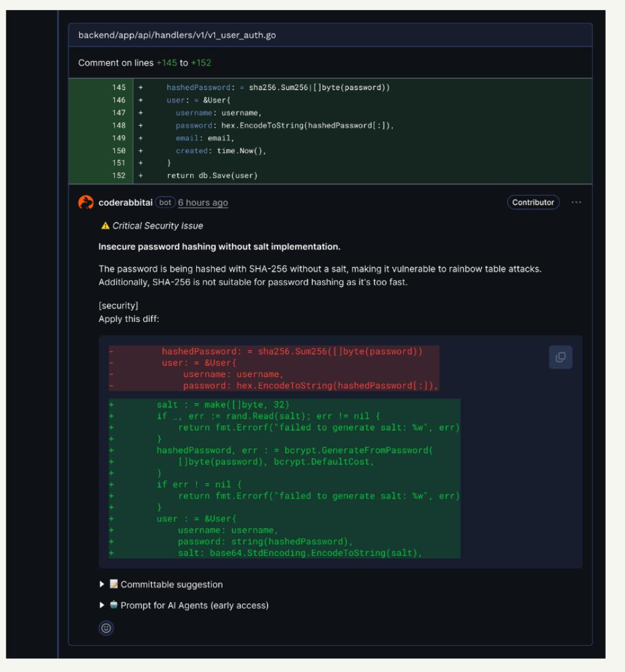
Task: Click the Contributor badge
Action: tap(533, 203)
